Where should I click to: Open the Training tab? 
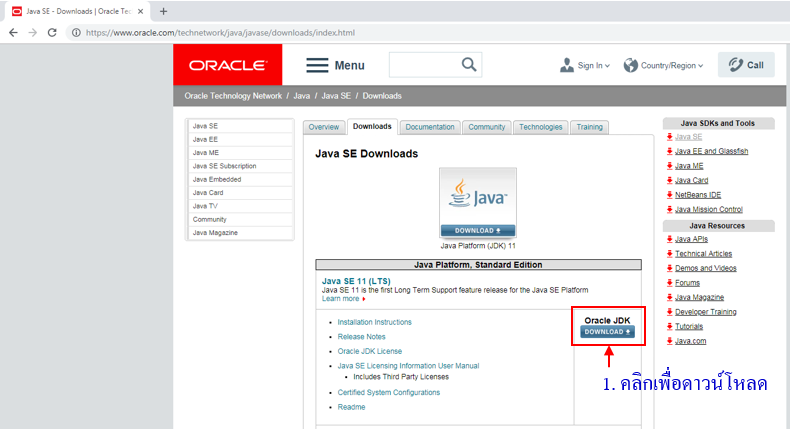[589, 127]
